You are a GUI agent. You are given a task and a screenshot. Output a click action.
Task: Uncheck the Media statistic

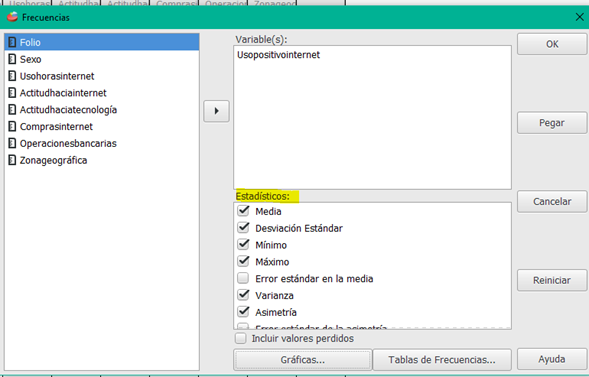click(243, 211)
